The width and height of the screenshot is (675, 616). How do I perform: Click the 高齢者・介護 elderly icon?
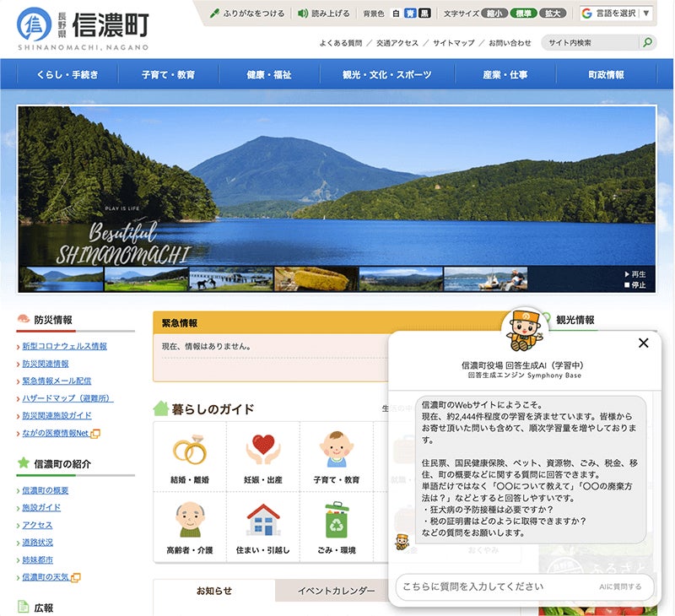190,519
